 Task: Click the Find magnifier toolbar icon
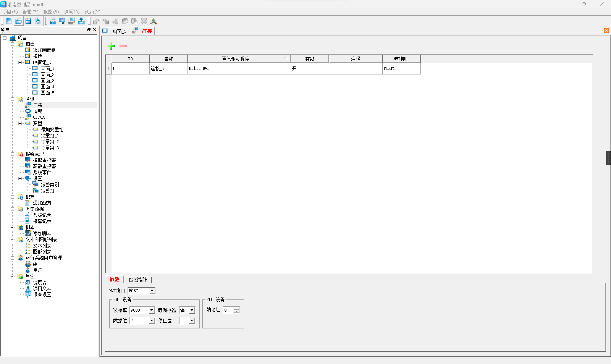tap(154, 21)
